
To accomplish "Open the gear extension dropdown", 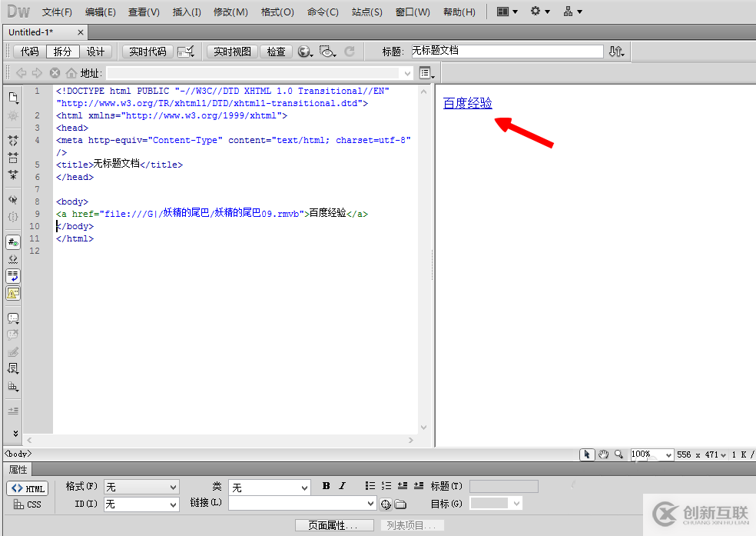I will tap(540, 12).
